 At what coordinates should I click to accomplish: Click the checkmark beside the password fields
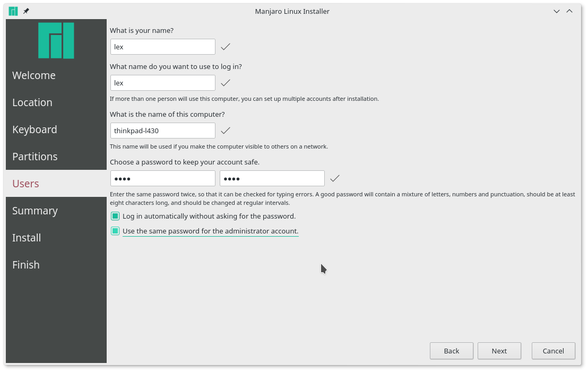(335, 178)
